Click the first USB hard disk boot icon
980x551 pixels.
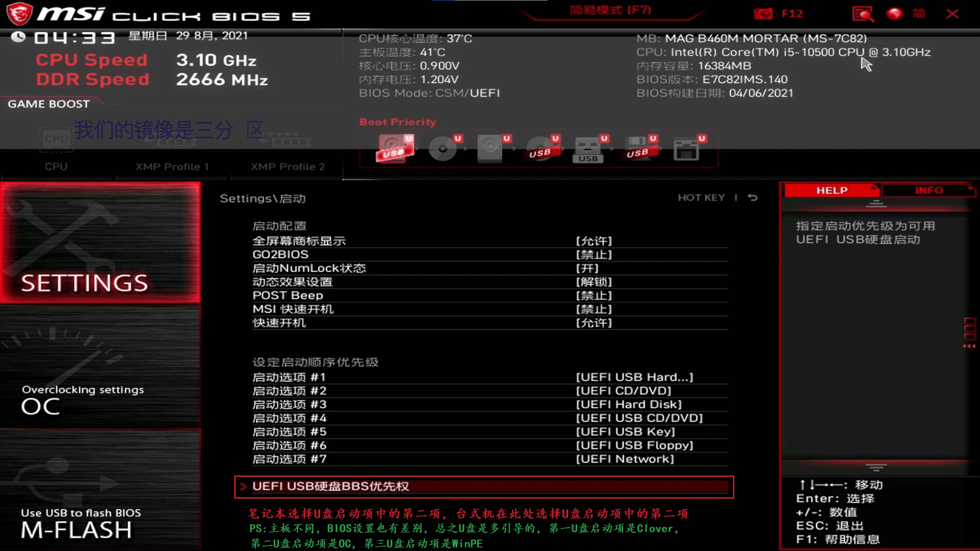(394, 148)
